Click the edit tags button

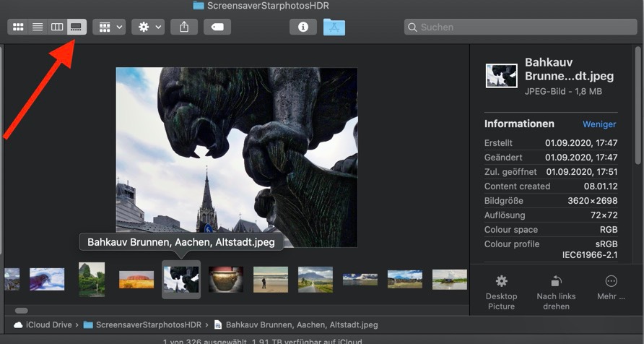[217, 27]
